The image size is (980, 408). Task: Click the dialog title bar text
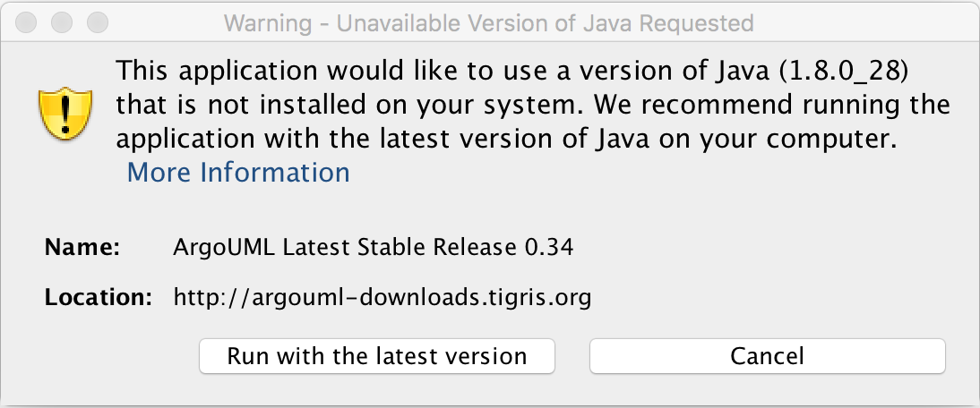tap(488, 21)
